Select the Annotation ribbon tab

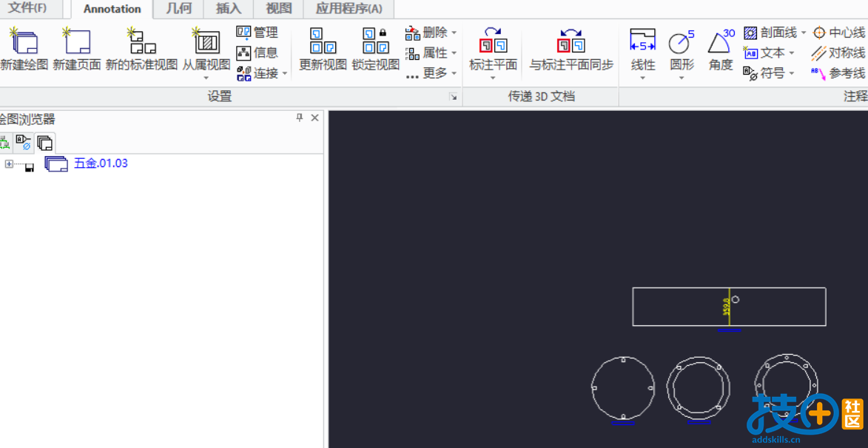[112, 9]
